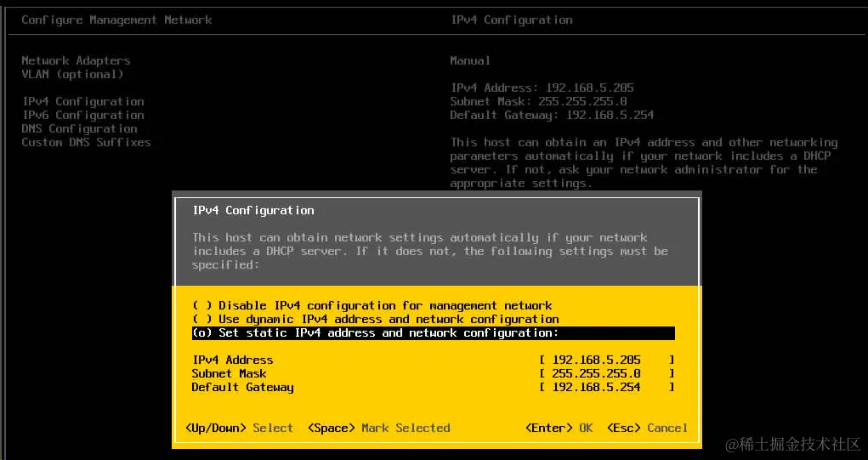
Task: Open Network Adapters menu entry
Action: click(x=76, y=60)
